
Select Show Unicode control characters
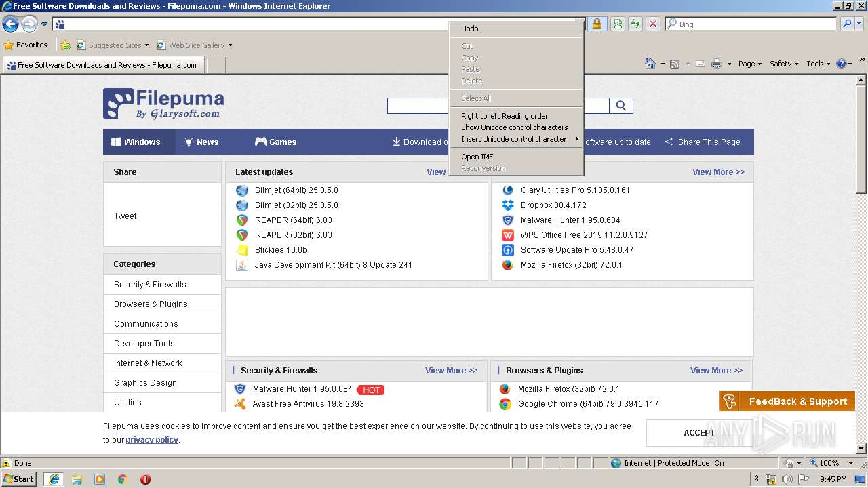pyautogui.click(x=516, y=127)
